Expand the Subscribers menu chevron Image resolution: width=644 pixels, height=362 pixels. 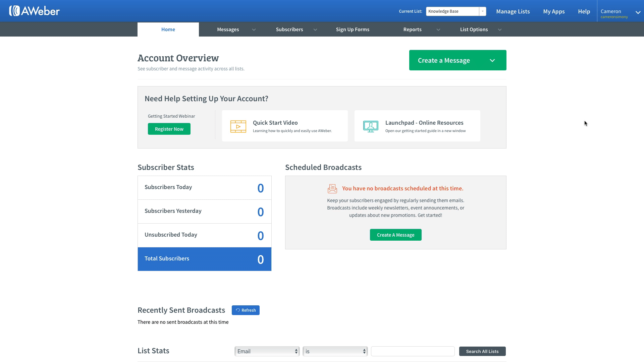click(x=315, y=30)
